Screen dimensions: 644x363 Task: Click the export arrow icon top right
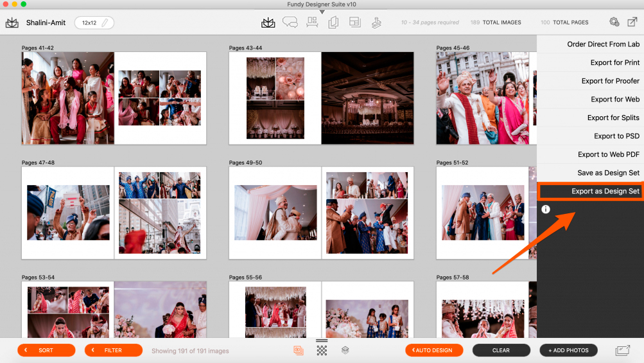tap(632, 22)
